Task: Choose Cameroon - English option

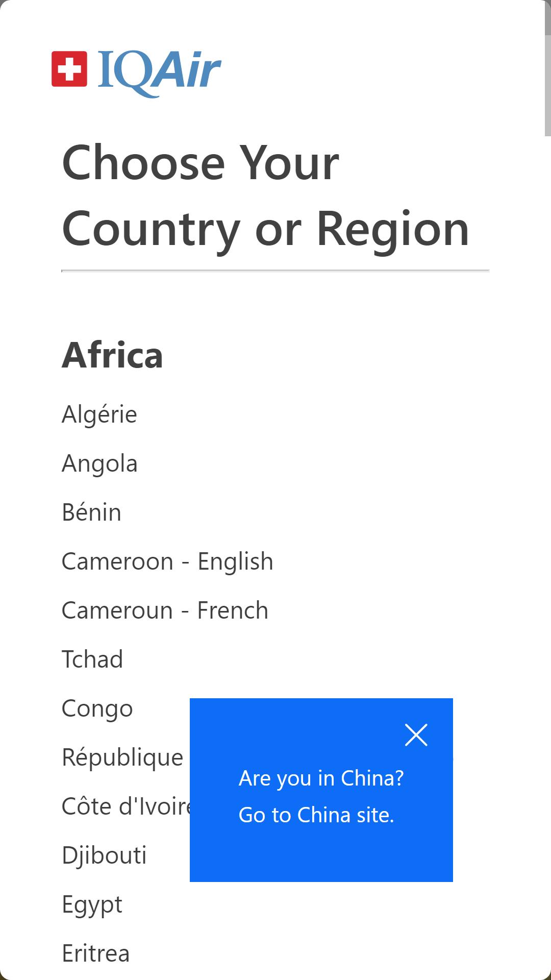Action: pos(167,561)
